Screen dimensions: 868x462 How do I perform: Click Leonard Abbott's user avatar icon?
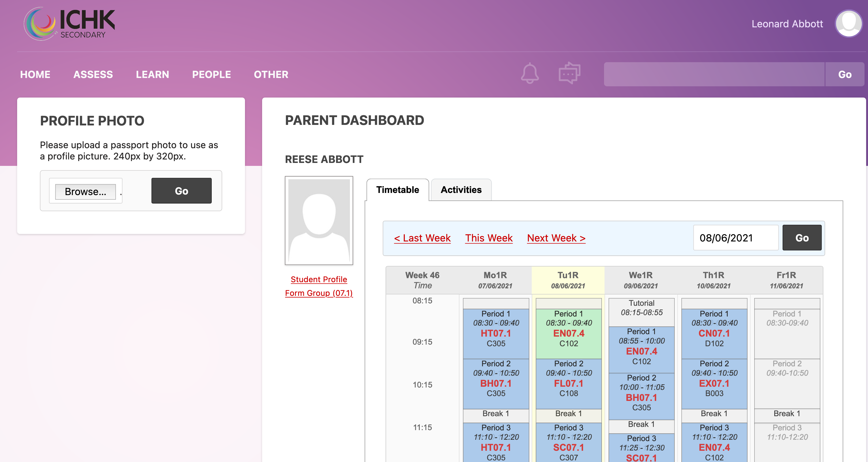(x=848, y=24)
